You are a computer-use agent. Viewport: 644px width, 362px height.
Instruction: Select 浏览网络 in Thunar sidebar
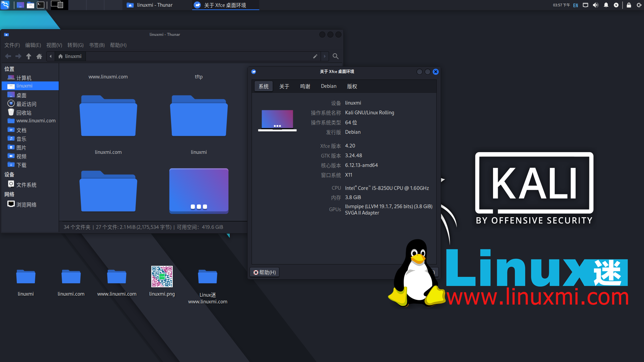click(30, 204)
